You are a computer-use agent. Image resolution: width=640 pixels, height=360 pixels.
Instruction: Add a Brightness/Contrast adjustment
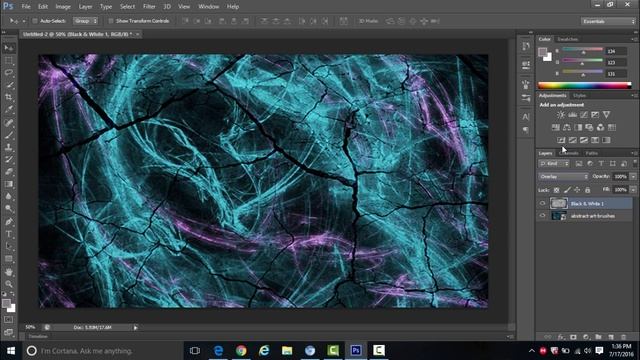561,115
